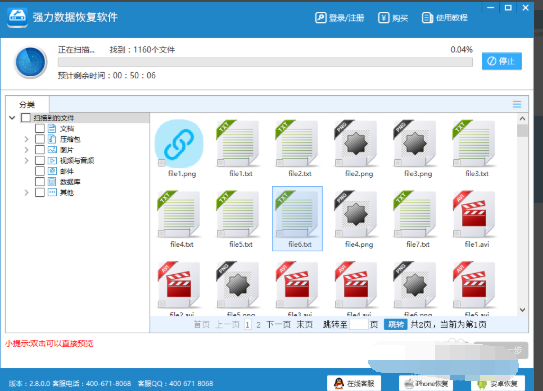Tick the checkbox on file3.png thumbnail

coord(398,163)
